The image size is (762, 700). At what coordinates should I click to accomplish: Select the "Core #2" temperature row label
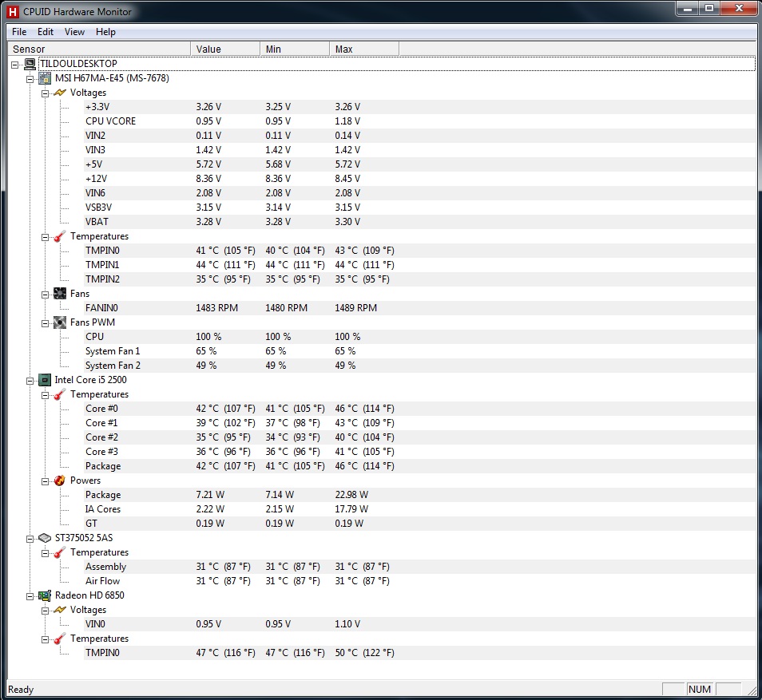point(101,437)
